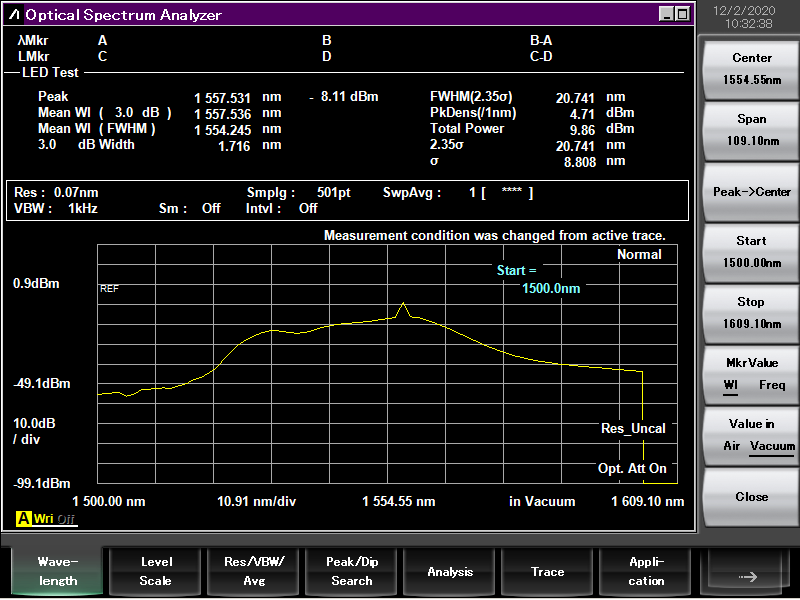
Task: Open the Analysis menu
Action: pos(450,571)
